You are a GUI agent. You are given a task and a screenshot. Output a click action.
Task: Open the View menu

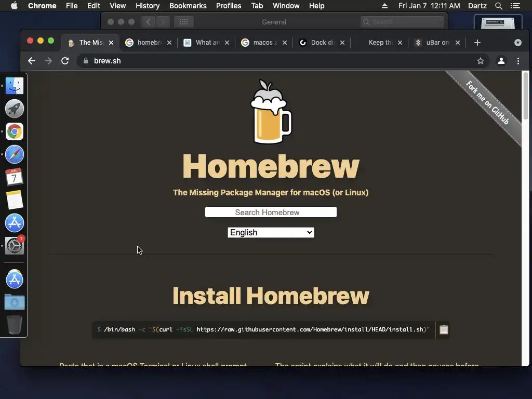click(x=118, y=6)
